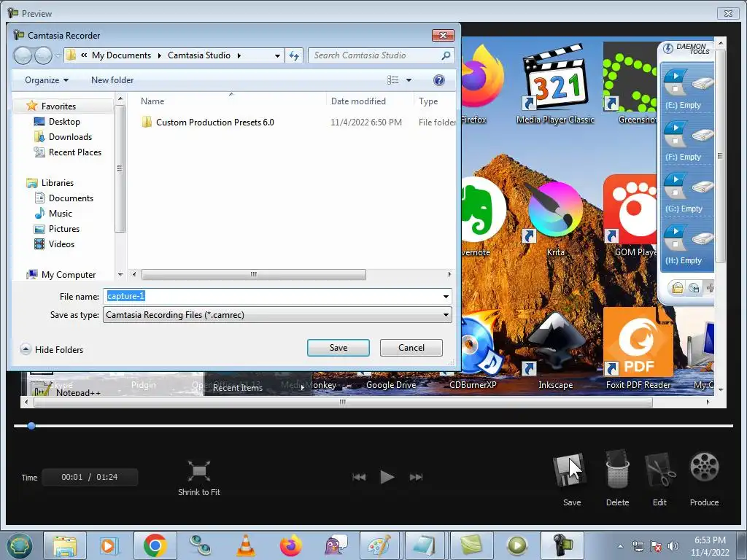Screen dimensions: 747x560
Task: Jump to the start of the recording
Action: coord(359,477)
